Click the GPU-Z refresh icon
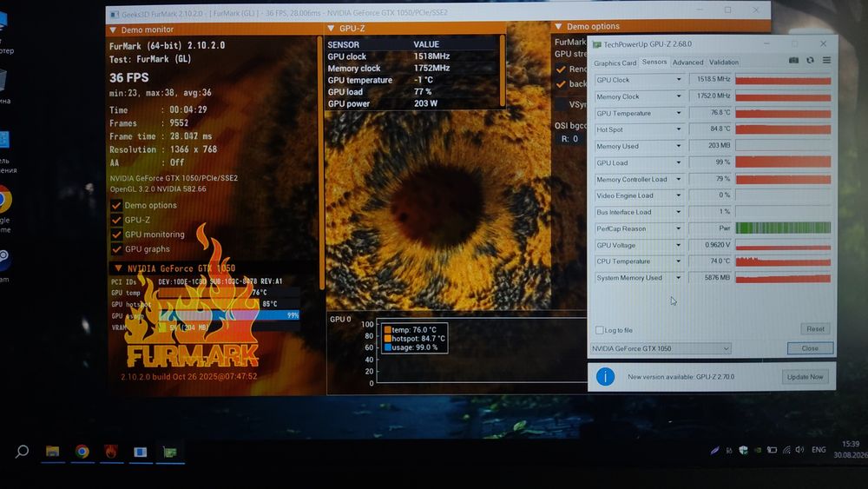This screenshot has height=489, width=868. click(x=810, y=60)
